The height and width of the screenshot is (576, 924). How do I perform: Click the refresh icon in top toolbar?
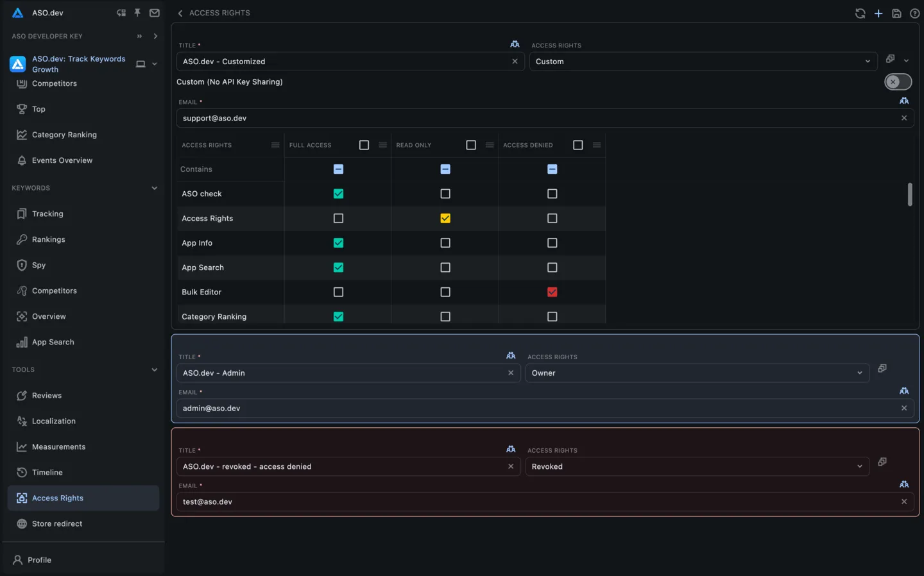tap(860, 13)
